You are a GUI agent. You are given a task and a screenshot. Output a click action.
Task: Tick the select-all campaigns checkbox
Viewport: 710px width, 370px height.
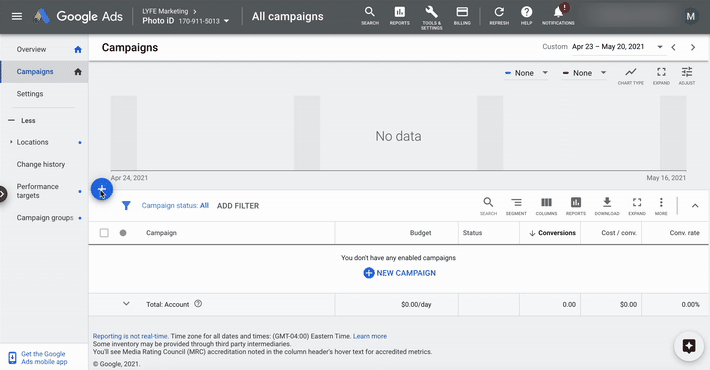[104, 233]
